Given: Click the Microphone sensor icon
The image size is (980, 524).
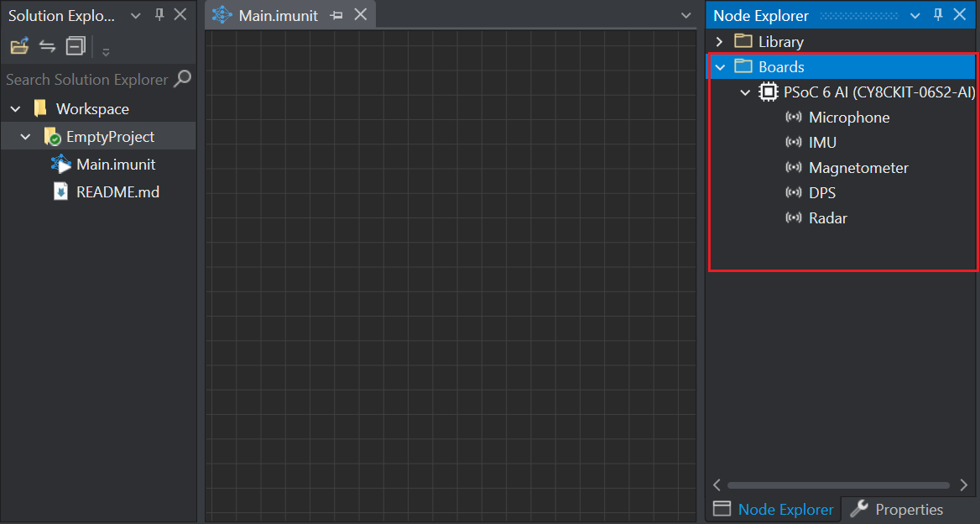Looking at the screenshot, I should coord(794,117).
